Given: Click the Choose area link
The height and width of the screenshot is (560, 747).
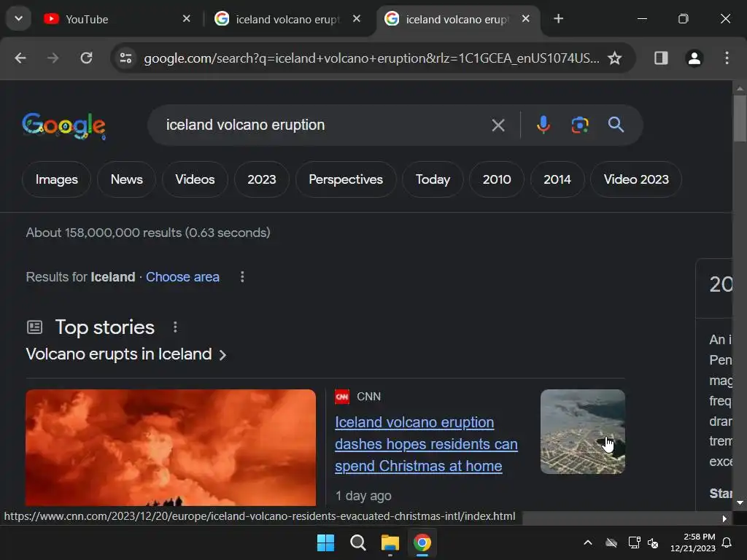Looking at the screenshot, I should (182, 277).
